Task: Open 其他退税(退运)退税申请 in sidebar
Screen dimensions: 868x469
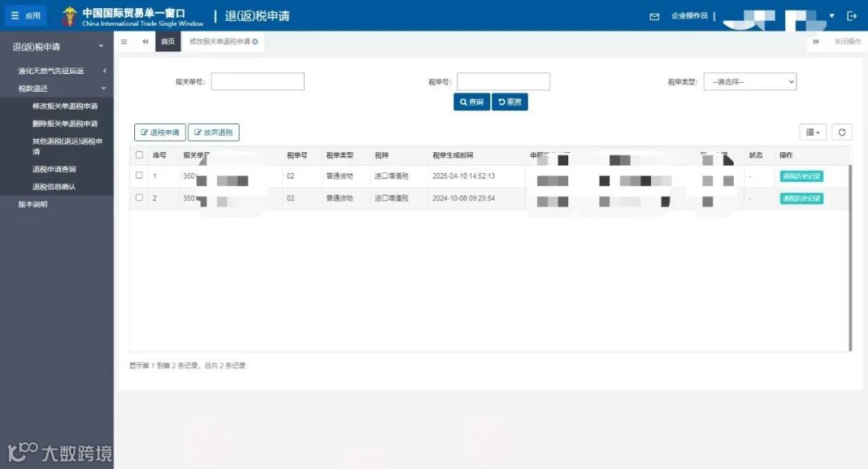Action: [67, 146]
